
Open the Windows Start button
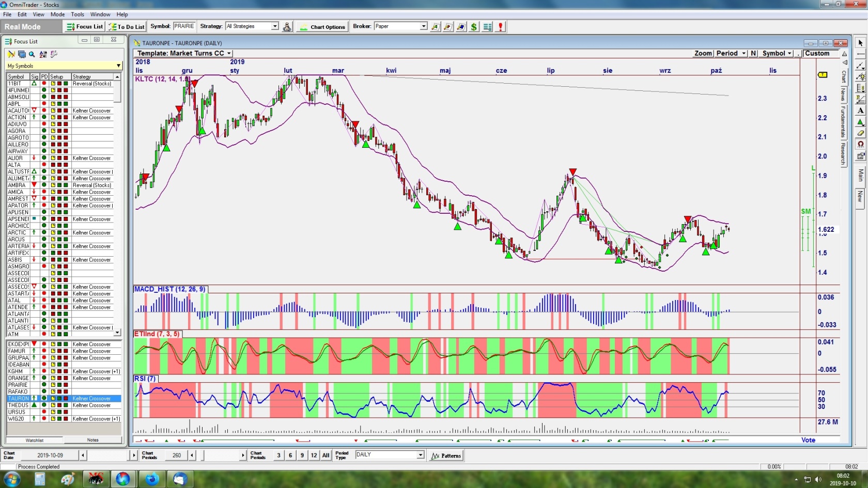[11, 479]
